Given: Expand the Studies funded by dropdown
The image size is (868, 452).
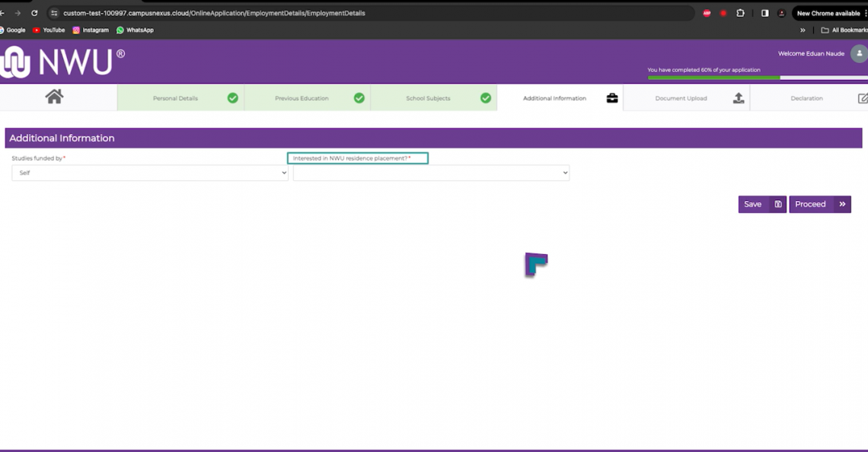Looking at the screenshot, I should [150, 173].
